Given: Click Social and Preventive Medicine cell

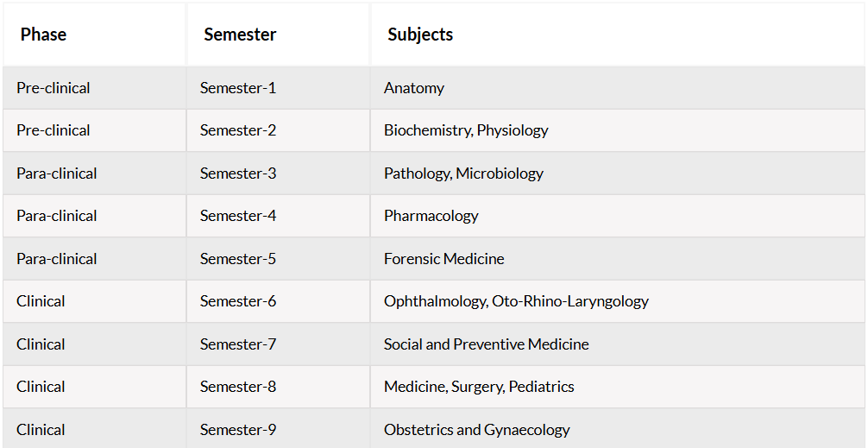Looking at the screenshot, I should pos(617,344).
